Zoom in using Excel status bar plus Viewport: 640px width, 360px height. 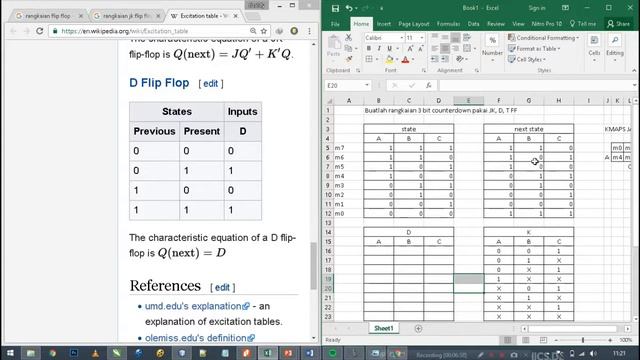point(610,340)
